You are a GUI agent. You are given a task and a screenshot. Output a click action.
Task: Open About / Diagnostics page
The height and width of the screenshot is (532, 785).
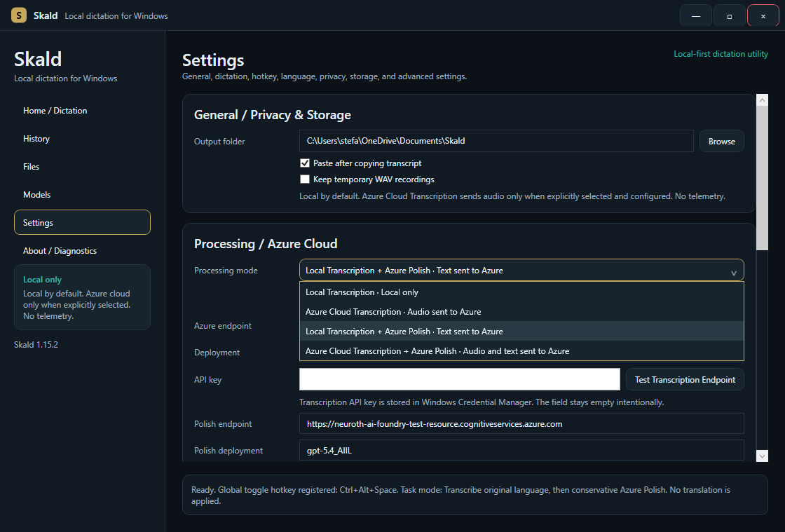pyautogui.click(x=82, y=251)
